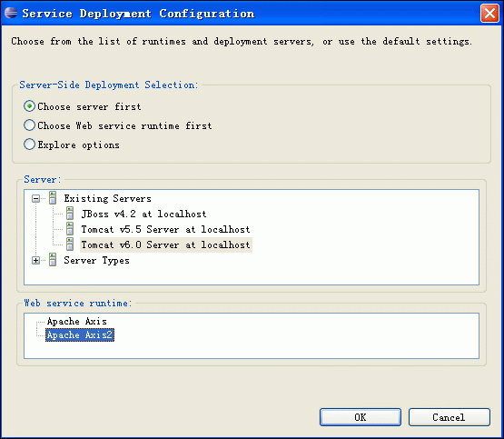Click the JBoss v4.2 server icon
This screenshot has width=504, height=439.
pos(70,214)
